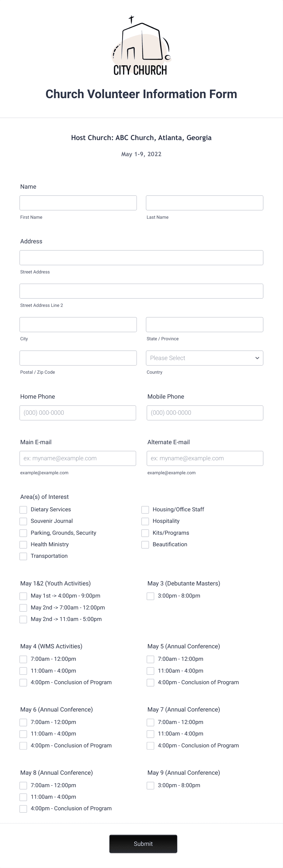This screenshot has width=283, height=868.
Task: Focus the First Name field
Action: coord(78,203)
